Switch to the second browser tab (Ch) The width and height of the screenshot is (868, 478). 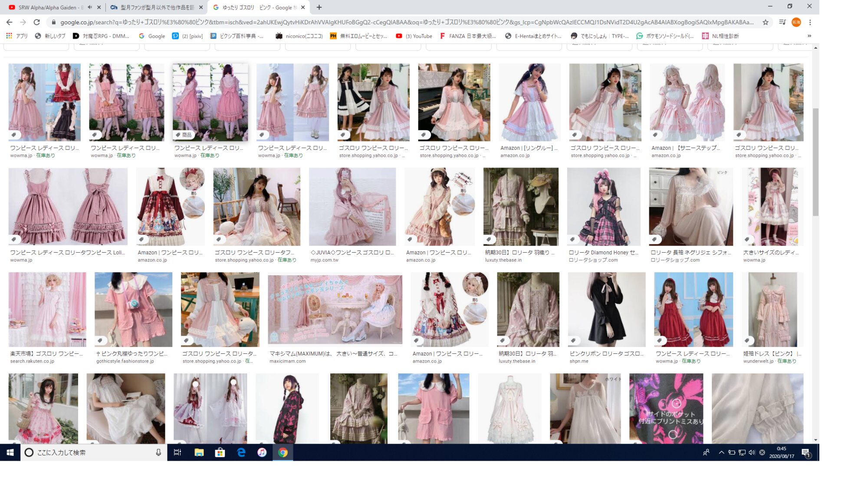[154, 7]
